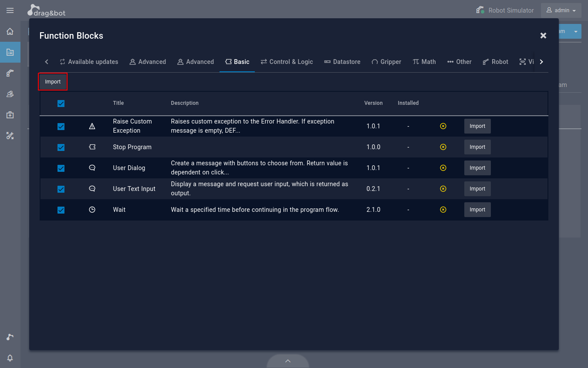
Task: Go to Home in sidebar
Action: (x=10, y=31)
